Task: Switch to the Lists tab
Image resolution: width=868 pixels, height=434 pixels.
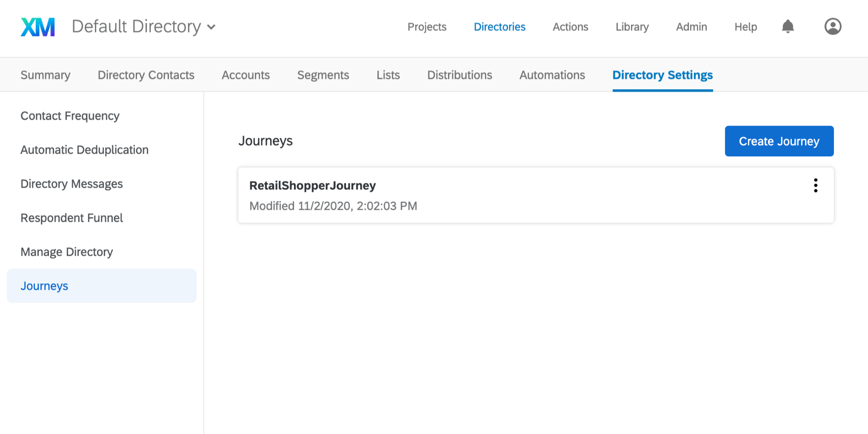Action: click(x=388, y=75)
